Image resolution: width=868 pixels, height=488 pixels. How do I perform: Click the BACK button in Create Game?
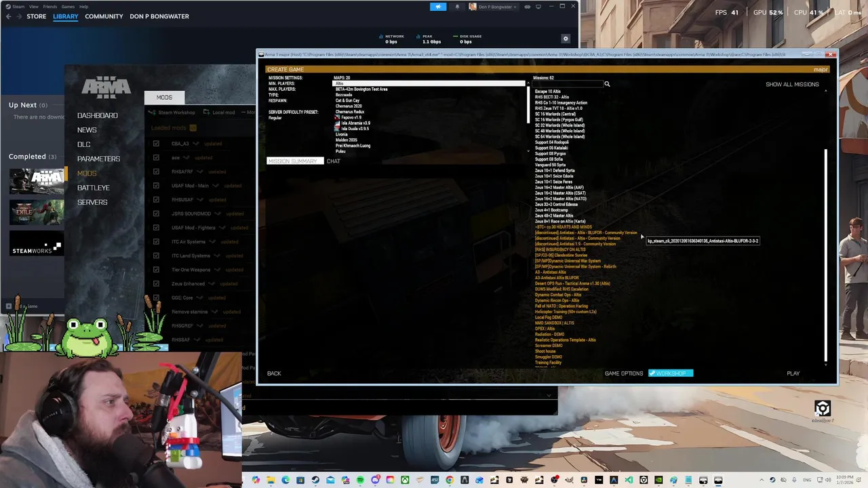coord(274,373)
